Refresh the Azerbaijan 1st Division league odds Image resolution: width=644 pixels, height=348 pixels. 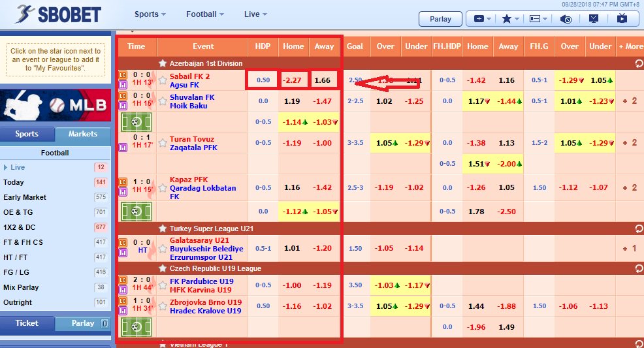click(639, 63)
